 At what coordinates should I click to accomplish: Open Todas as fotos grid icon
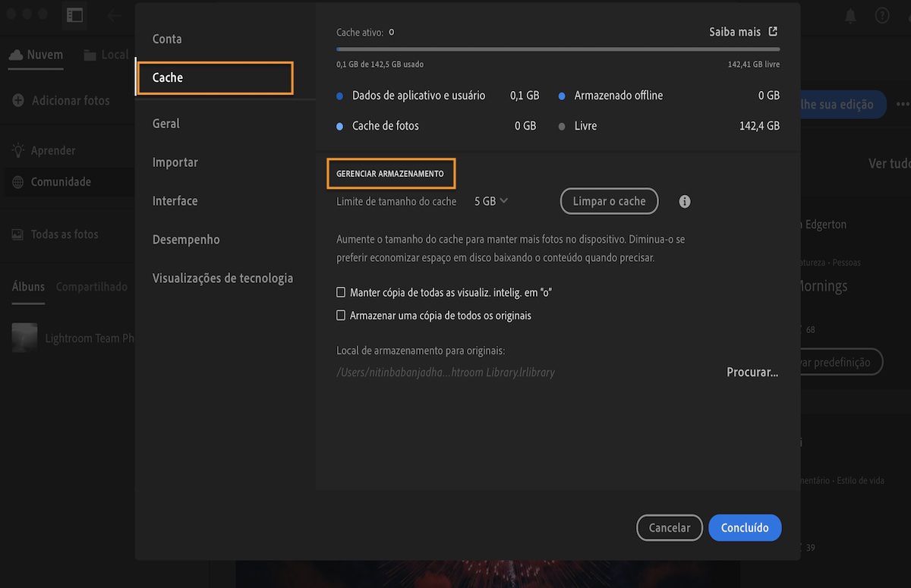[x=16, y=234]
